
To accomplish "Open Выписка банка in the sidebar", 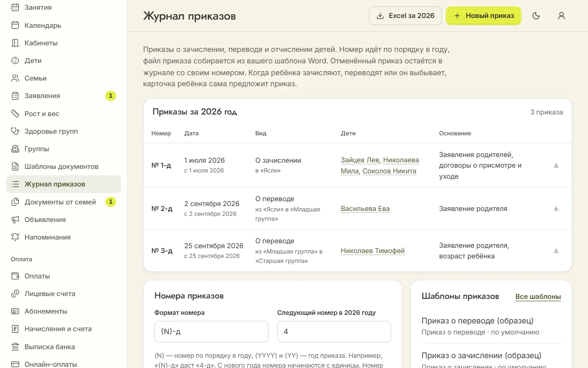I will tap(63, 347).
